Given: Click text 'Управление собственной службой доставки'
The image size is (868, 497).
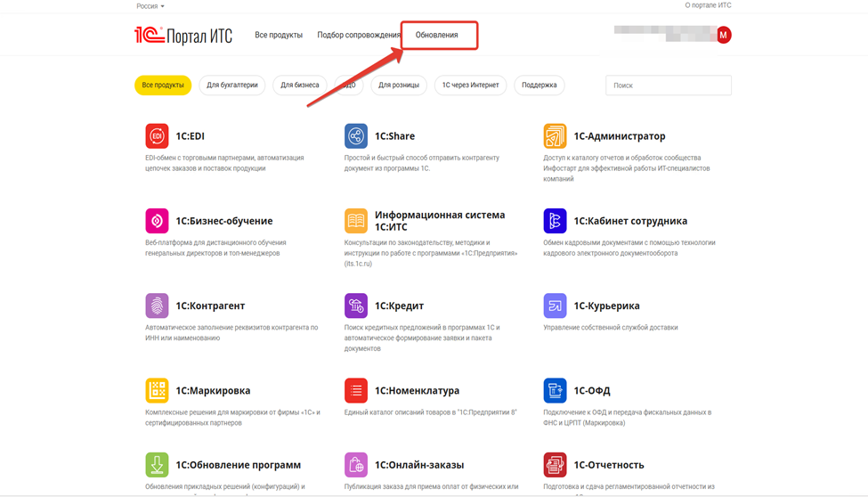Looking at the screenshot, I should point(611,328).
